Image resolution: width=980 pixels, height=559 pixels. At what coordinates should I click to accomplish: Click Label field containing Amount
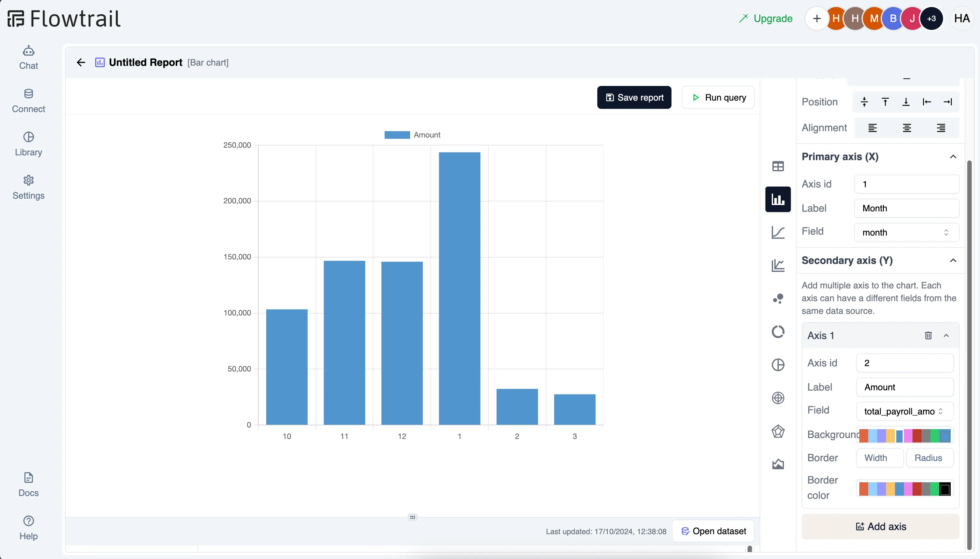point(904,387)
